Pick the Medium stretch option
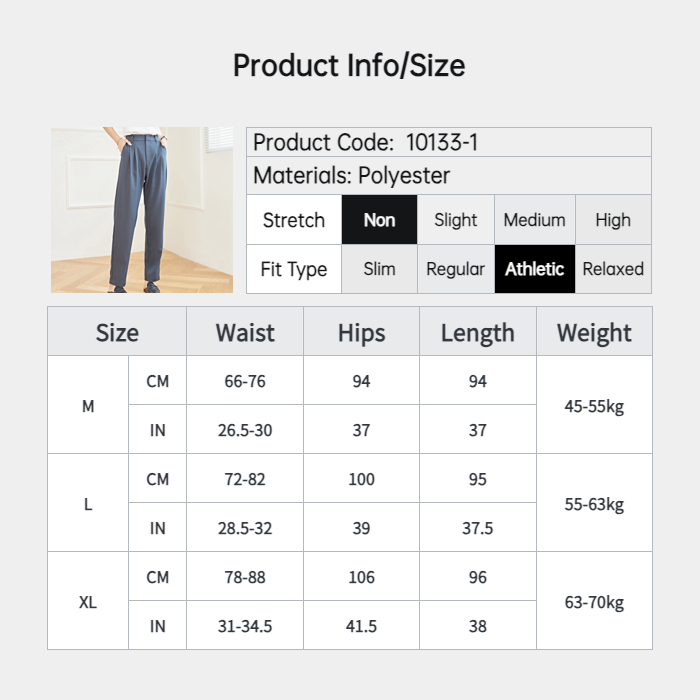Viewport: 700px width, 700px height. (534, 220)
